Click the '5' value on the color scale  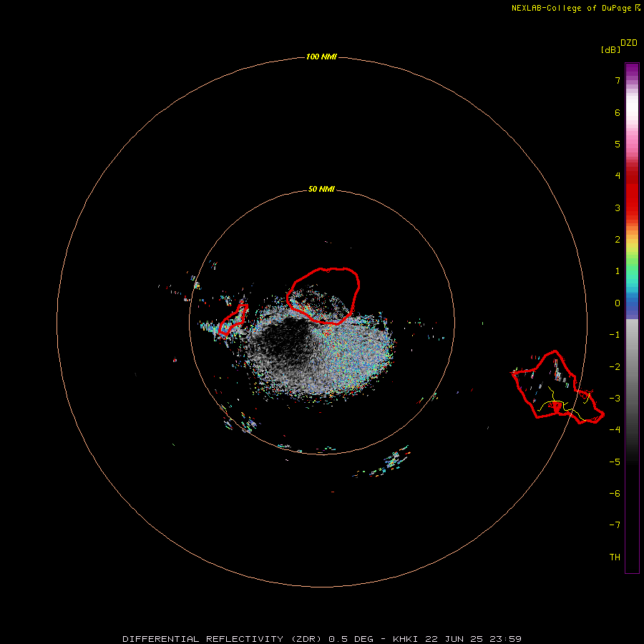pyautogui.click(x=618, y=144)
